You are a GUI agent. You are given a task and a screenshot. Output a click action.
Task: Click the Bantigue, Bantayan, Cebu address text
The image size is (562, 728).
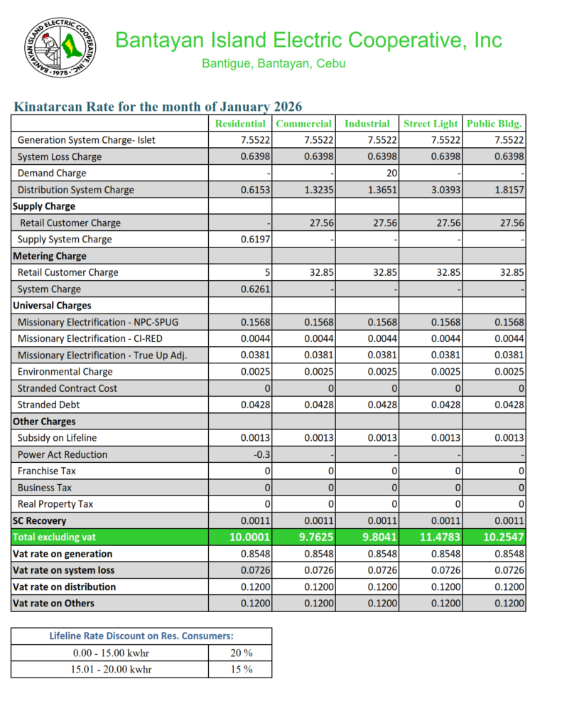coord(274,64)
